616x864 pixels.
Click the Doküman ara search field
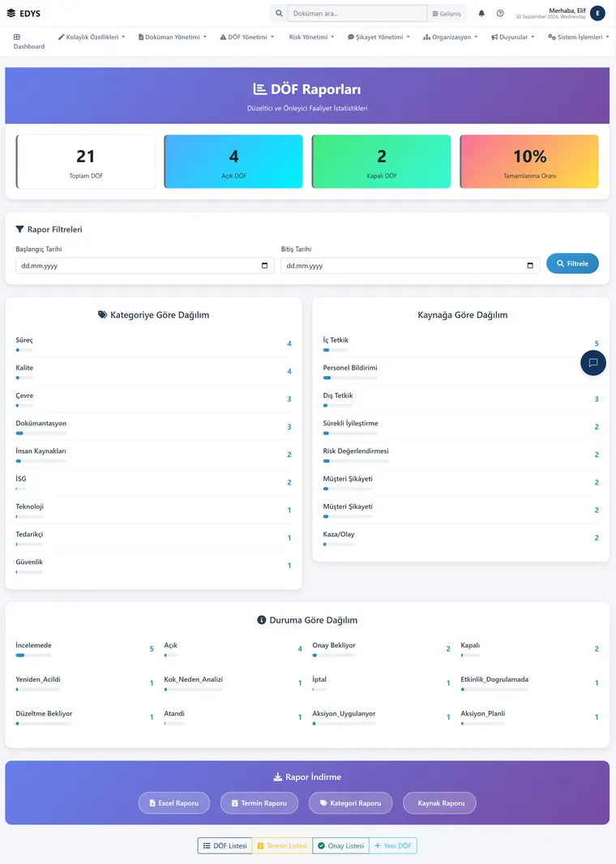point(357,13)
